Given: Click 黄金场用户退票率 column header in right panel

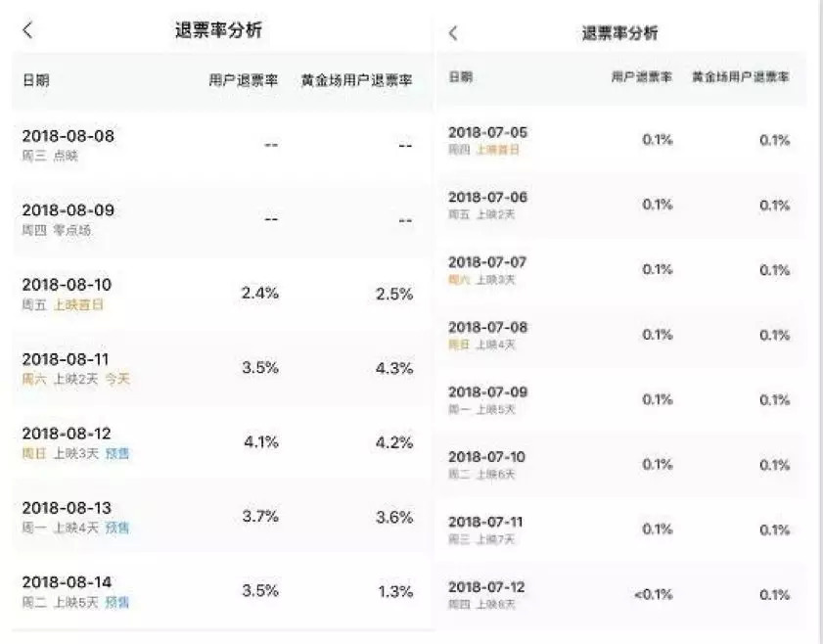Looking at the screenshot, I should [x=741, y=76].
